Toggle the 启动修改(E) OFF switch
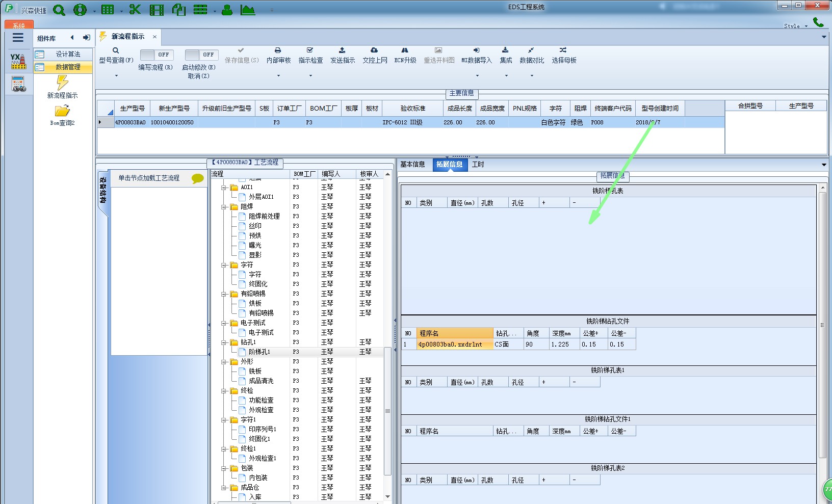 (x=201, y=55)
